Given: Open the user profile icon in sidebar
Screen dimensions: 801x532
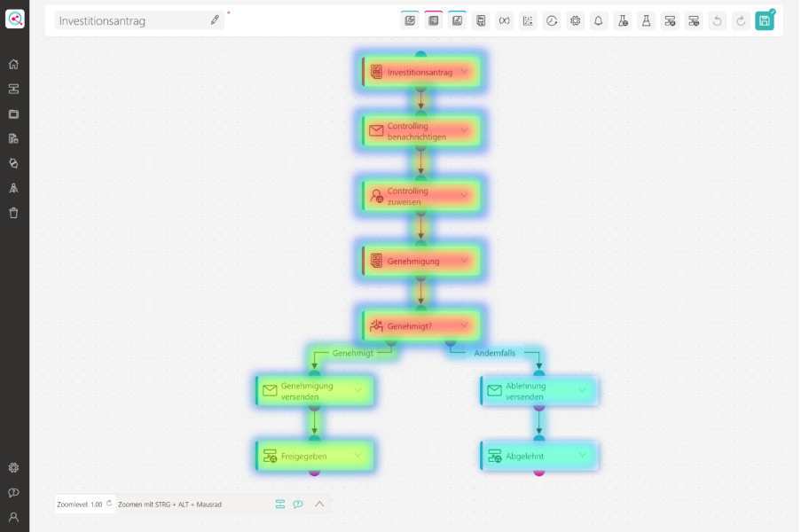Looking at the screenshot, I should tap(13, 517).
